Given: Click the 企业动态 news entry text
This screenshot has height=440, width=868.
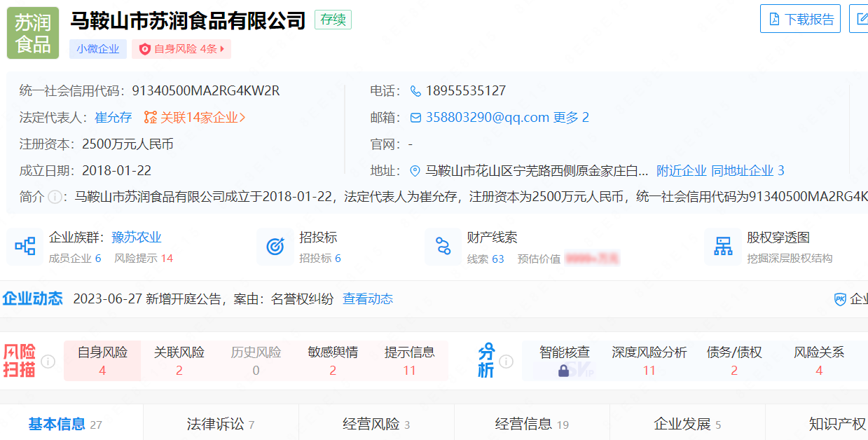Looking at the screenshot, I should [203, 299].
